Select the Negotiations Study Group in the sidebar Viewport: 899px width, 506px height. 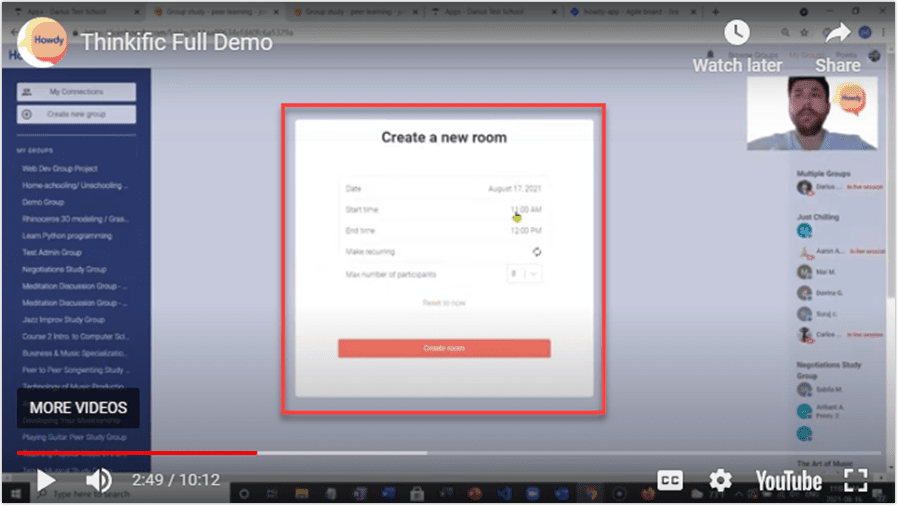tap(64, 269)
